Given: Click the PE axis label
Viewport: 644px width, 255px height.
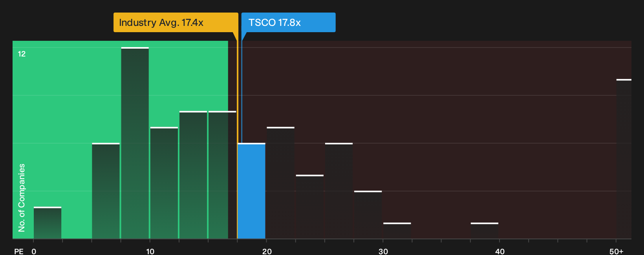Looking at the screenshot, I should 19,251.
